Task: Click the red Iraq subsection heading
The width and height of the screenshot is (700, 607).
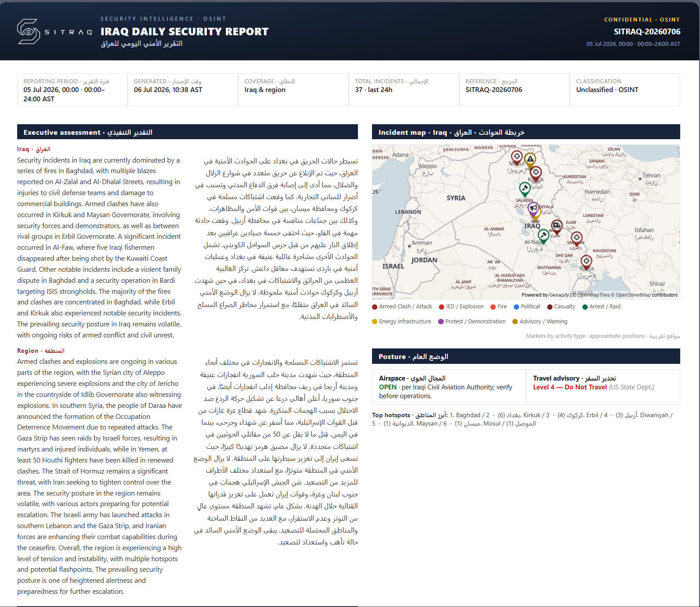Action: 34,149
